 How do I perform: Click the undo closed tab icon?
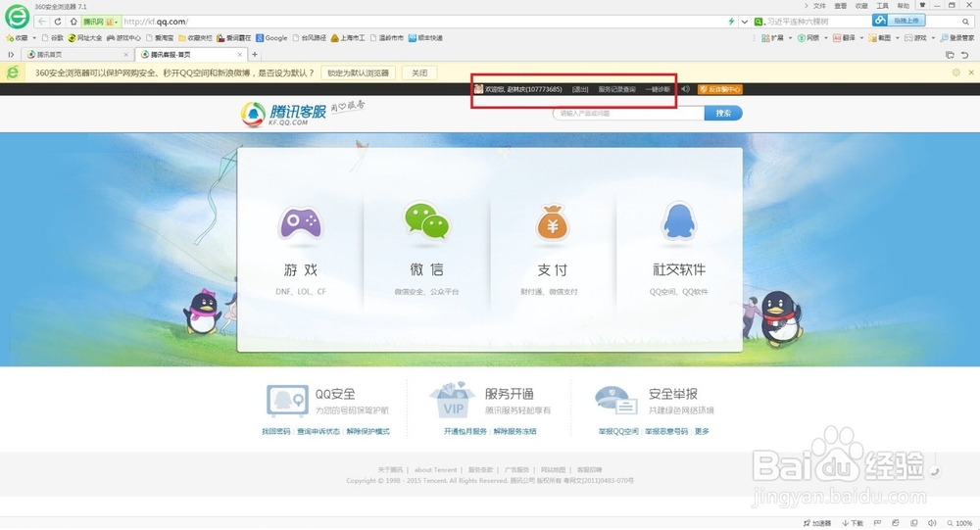[964, 55]
